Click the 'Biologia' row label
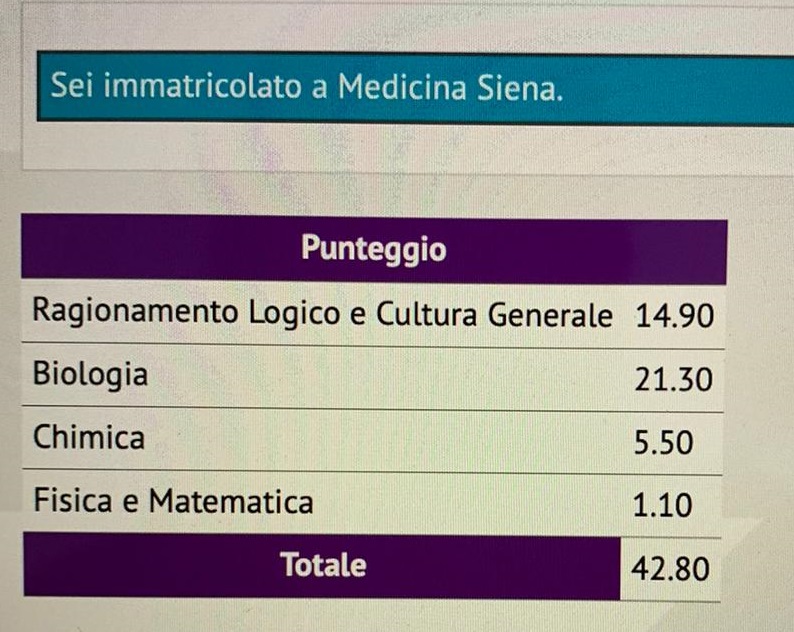 90,375
